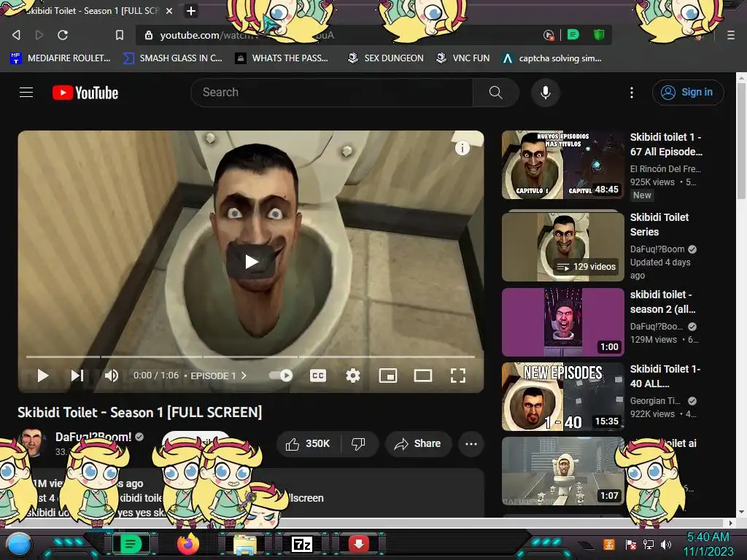Image resolution: width=747 pixels, height=560 pixels.
Task: Open Skibidi Toilet 1-40 ALL thumbnail
Action: pos(562,397)
